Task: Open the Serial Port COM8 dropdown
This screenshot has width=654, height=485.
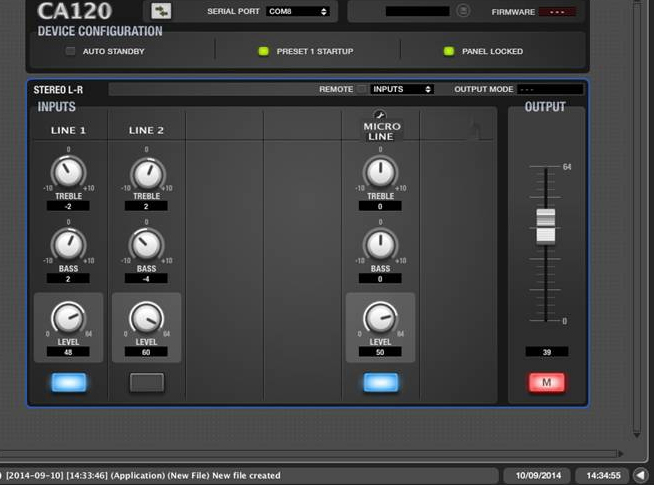Action: coord(298,11)
